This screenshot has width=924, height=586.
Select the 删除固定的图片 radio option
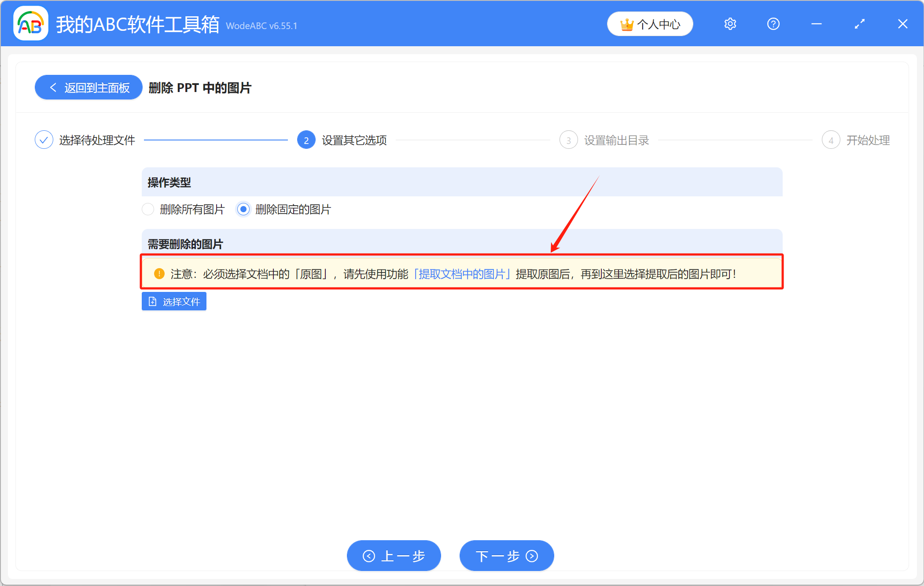point(243,209)
